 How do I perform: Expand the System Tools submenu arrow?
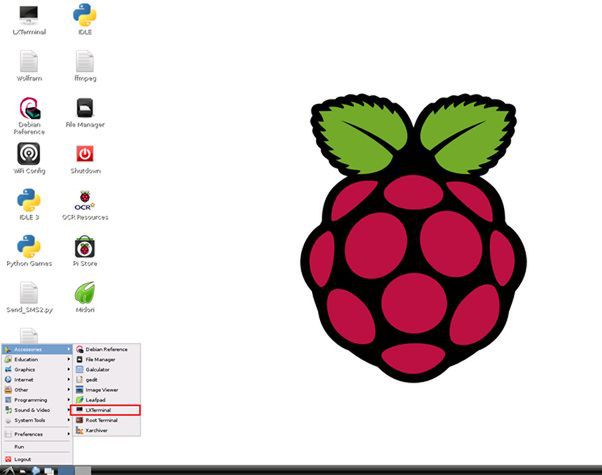click(x=68, y=420)
